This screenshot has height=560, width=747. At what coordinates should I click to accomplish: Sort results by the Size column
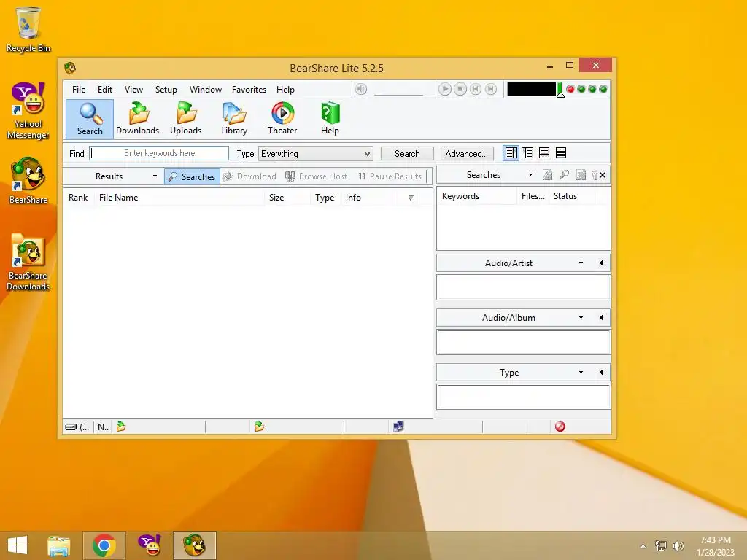click(x=287, y=198)
